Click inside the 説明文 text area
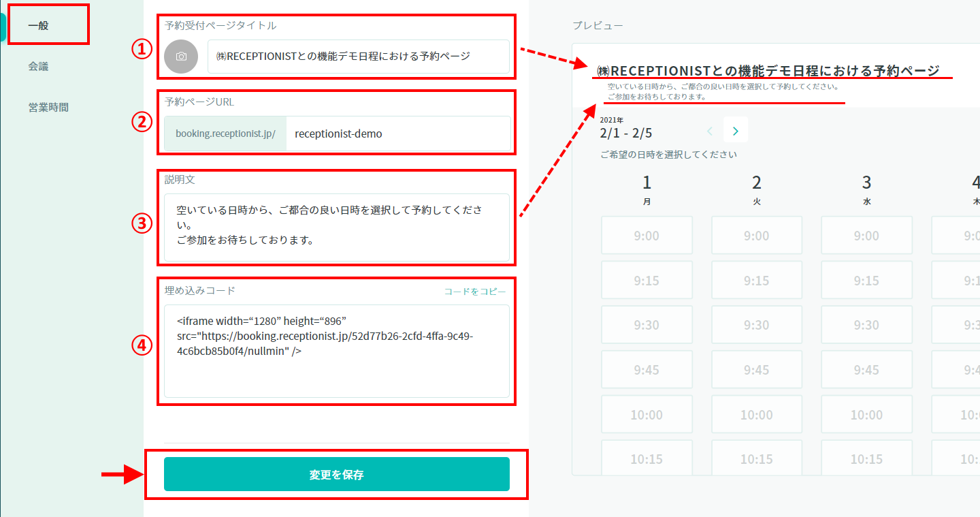The height and width of the screenshot is (517, 980). pos(336,228)
